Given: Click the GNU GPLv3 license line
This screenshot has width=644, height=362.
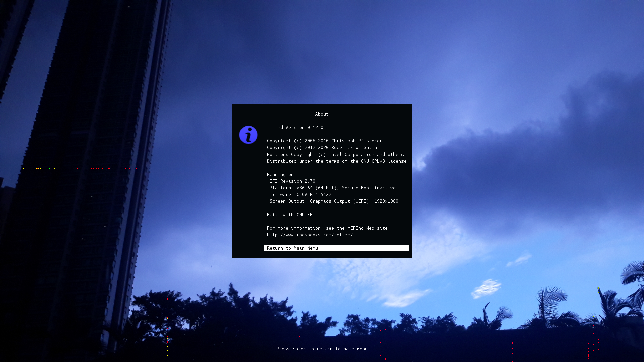Looking at the screenshot, I should pos(336,161).
